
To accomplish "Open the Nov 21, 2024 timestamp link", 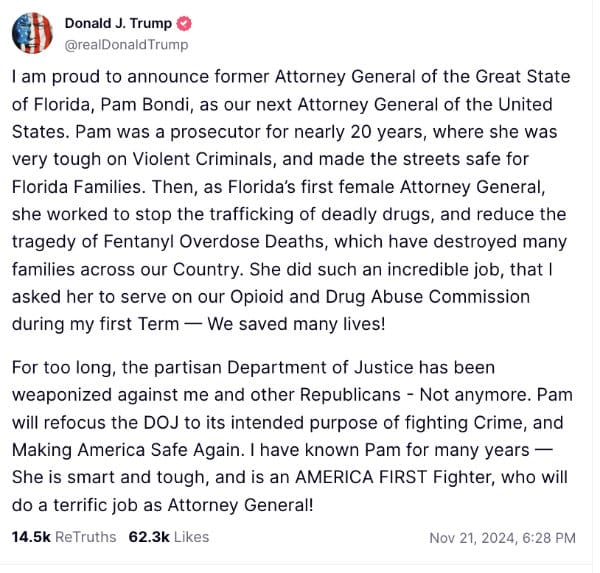I will (x=502, y=538).
